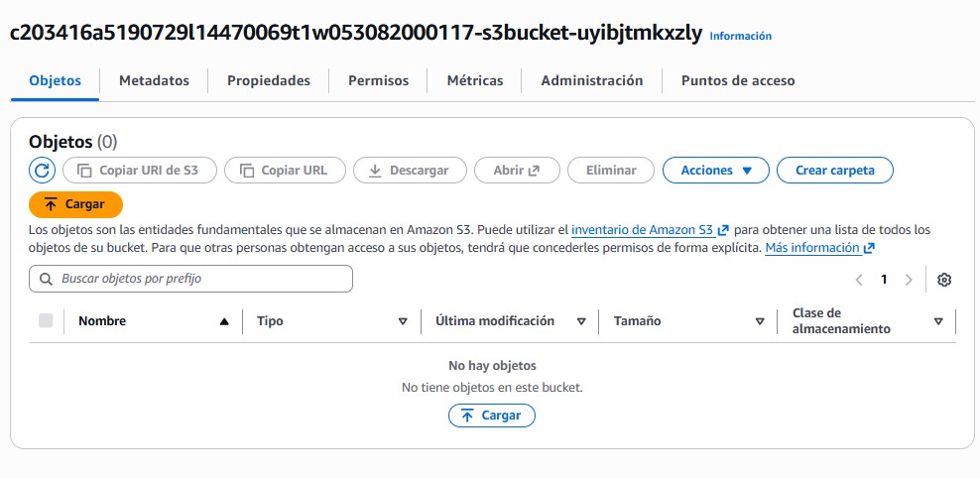This screenshot has height=478, width=980.
Task: Sort by Tipo column arrow
Action: point(403,321)
